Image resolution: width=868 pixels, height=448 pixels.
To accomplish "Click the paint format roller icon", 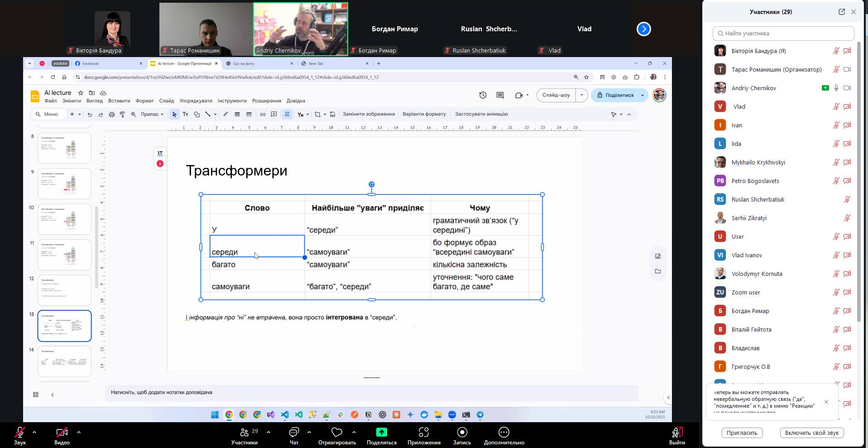I will click(122, 115).
